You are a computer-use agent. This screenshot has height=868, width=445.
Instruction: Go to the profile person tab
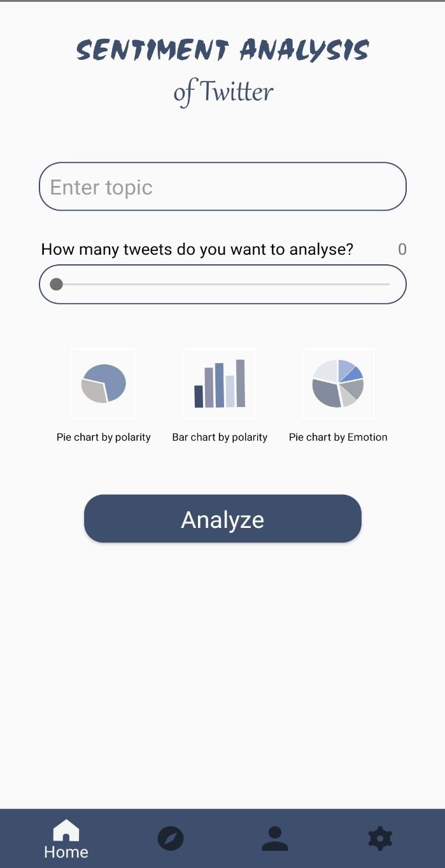[x=275, y=838]
